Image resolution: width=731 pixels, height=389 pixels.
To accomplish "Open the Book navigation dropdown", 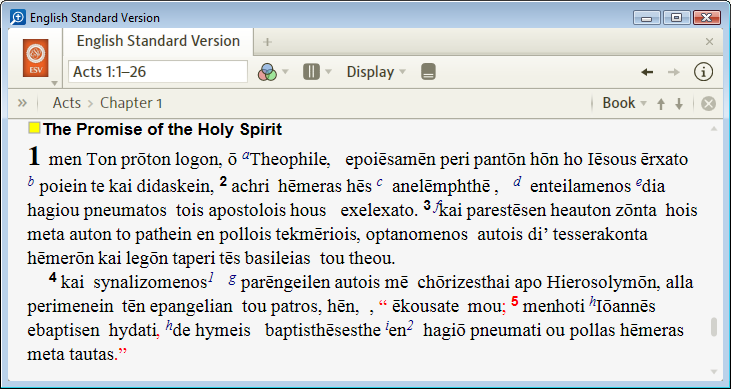I will [x=624, y=103].
